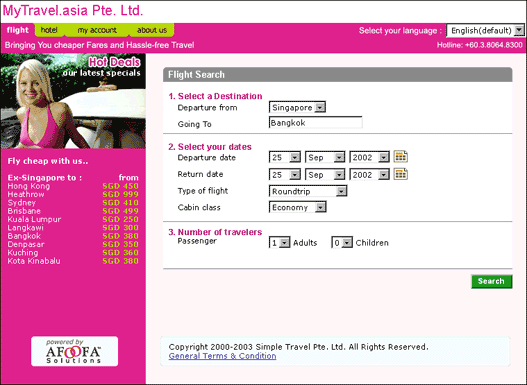Click the '2. Select your dates' heading
The height and width of the screenshot is (385, 527).
tap(210, 147)
